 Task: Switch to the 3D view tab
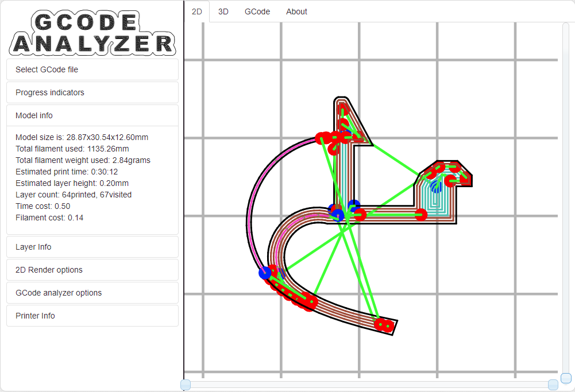point(223,11)
